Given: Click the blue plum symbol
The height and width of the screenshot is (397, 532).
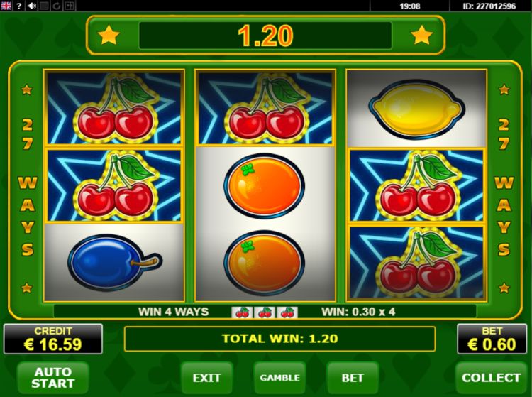Looking at the screenshot, I should point(114,262).
